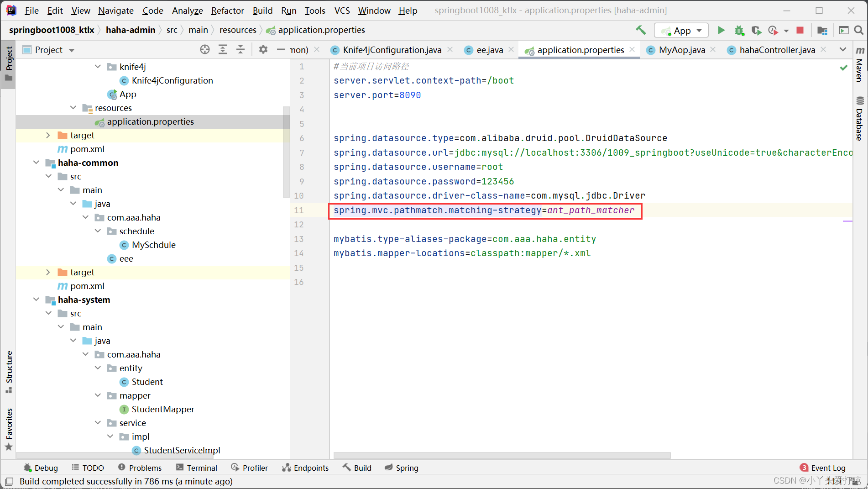The width and height of the screenshot is (868, 489).
Task: Open the Profiler tool window
Action: [250, 468]
